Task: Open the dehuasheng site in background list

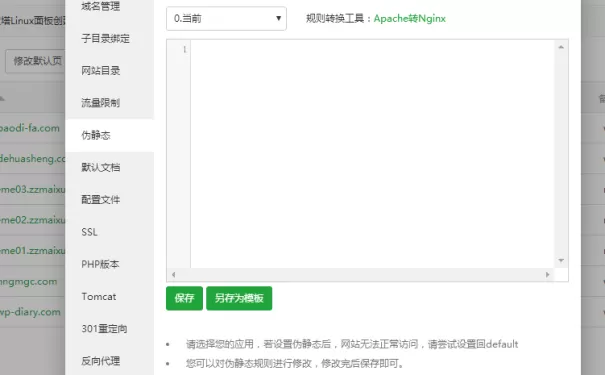Action: 32,159
